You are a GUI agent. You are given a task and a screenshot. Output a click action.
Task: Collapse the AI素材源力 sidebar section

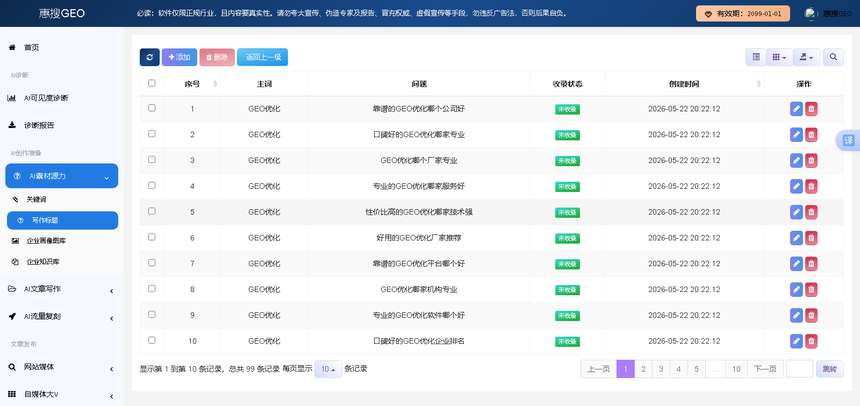(61, 176)
